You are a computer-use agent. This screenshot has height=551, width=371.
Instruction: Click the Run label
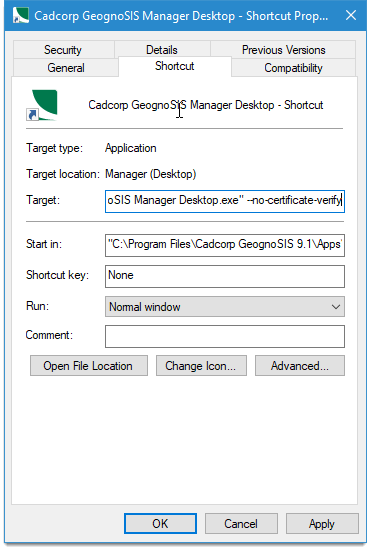pyautogui.click(x=37, y=306)
